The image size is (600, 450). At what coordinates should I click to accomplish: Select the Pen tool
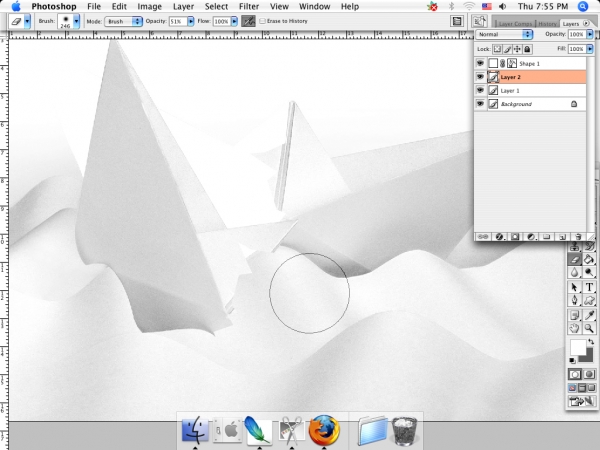click(574, 300)
